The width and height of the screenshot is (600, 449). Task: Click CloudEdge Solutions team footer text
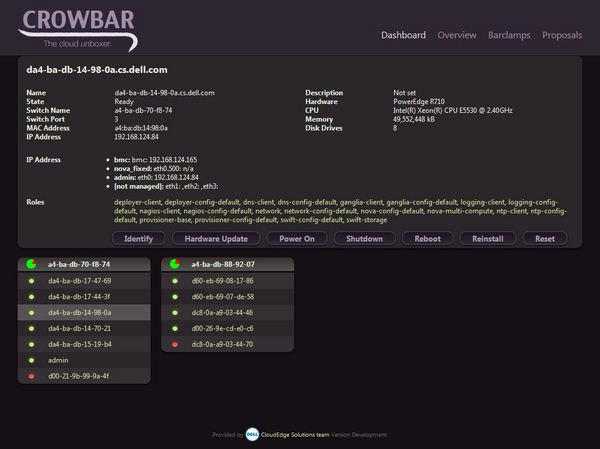295,435
